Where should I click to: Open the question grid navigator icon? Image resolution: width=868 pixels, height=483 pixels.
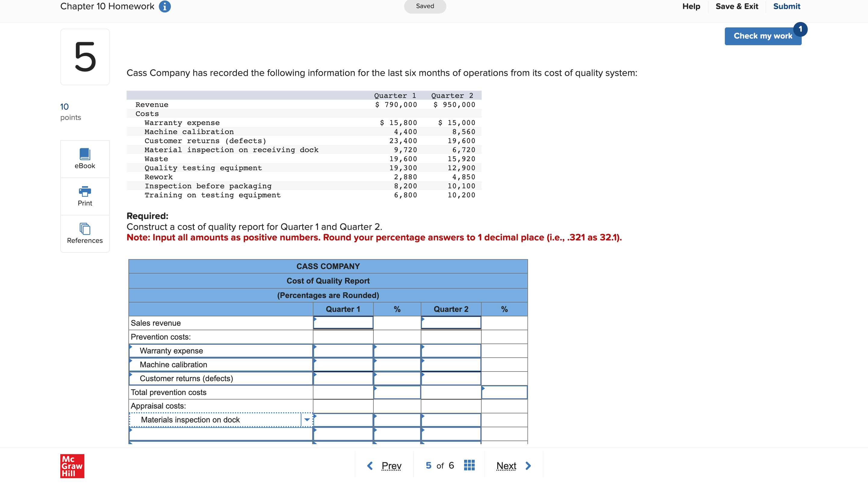tap(469, 465)
